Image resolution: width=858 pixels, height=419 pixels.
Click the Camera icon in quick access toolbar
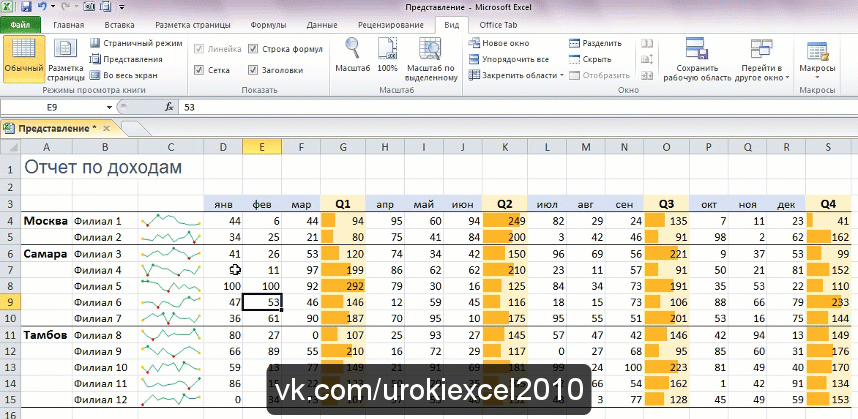point(89,7)
